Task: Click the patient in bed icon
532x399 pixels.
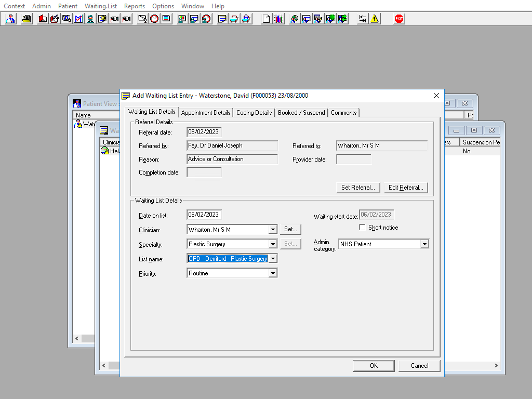Action: (x=246, y=19)
